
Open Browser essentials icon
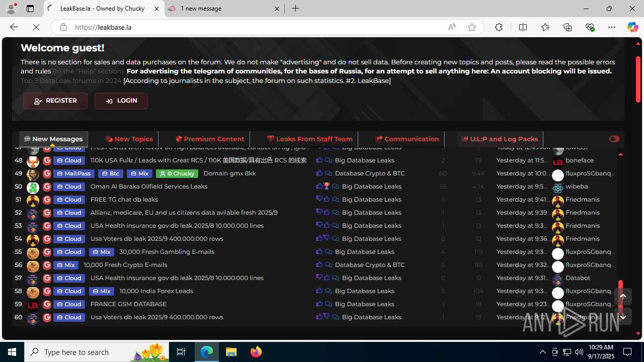590,27
